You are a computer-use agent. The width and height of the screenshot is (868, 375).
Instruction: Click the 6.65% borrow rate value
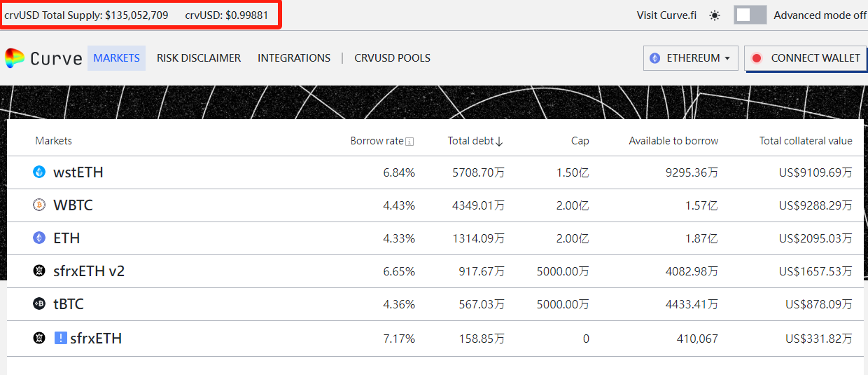[399, 271]
